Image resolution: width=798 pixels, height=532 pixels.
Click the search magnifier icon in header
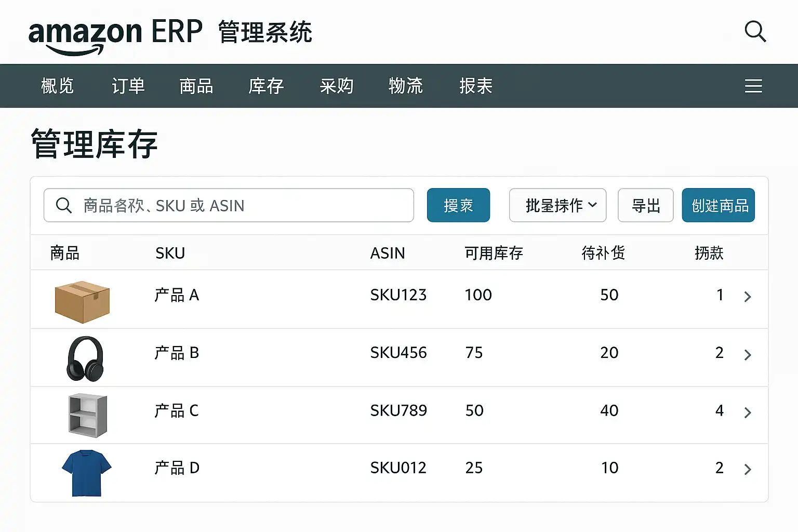(x=755, y=32)
